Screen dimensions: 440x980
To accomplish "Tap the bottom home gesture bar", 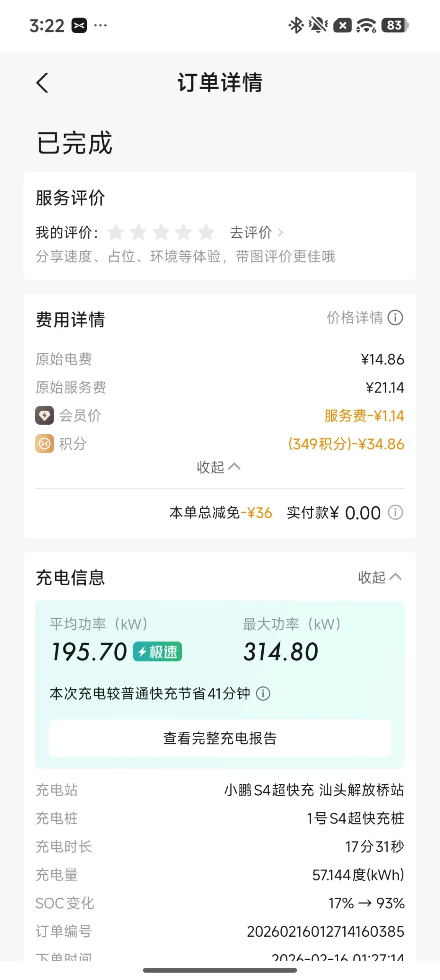I will tap(220, 970).
